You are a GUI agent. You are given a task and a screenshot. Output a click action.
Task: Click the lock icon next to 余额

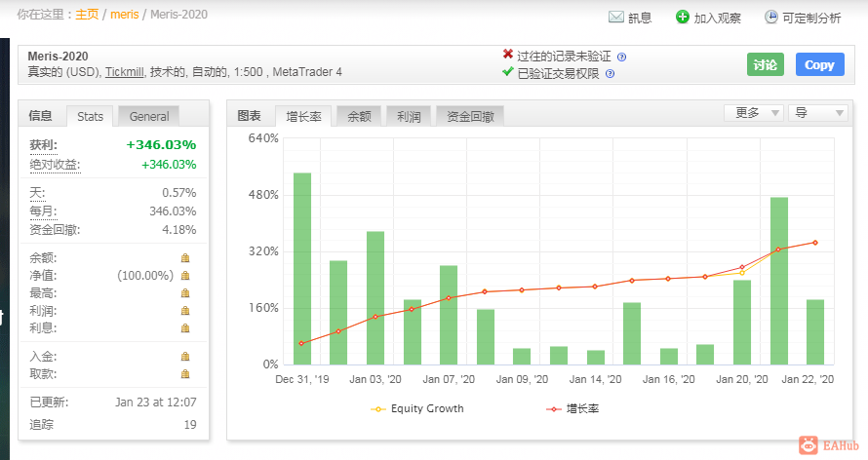(184, 258)
